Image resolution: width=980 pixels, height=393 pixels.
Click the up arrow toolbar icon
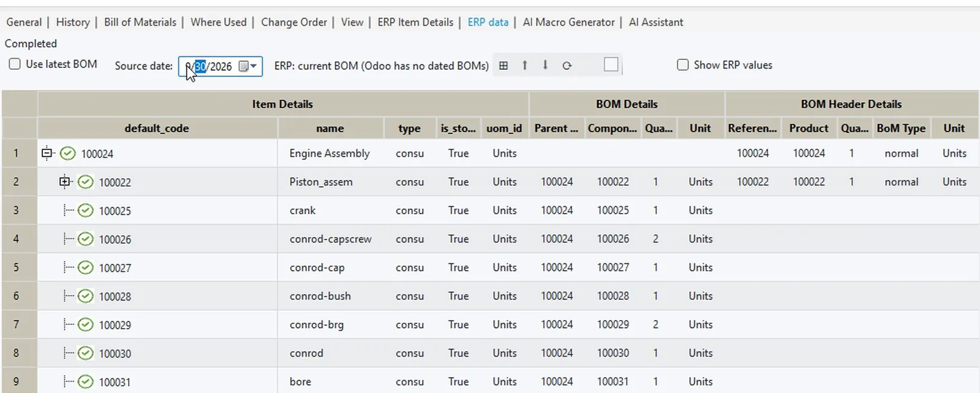(x=525, y=65)
